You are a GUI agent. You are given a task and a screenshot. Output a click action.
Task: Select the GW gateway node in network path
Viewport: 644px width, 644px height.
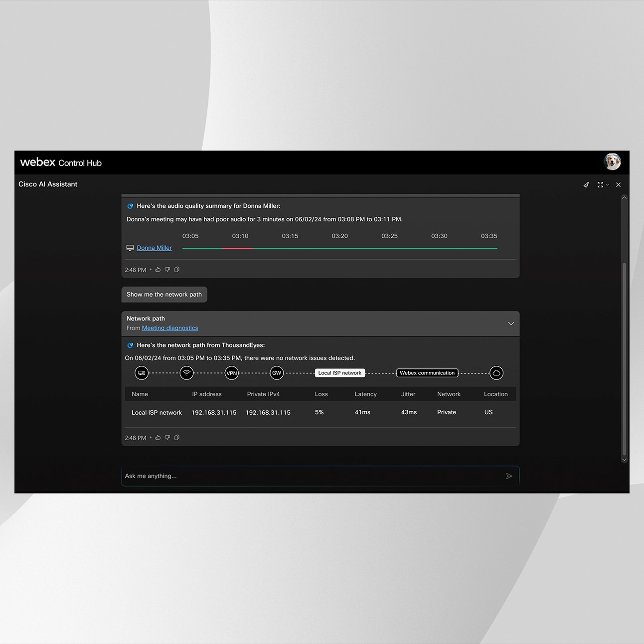point(277,373)
